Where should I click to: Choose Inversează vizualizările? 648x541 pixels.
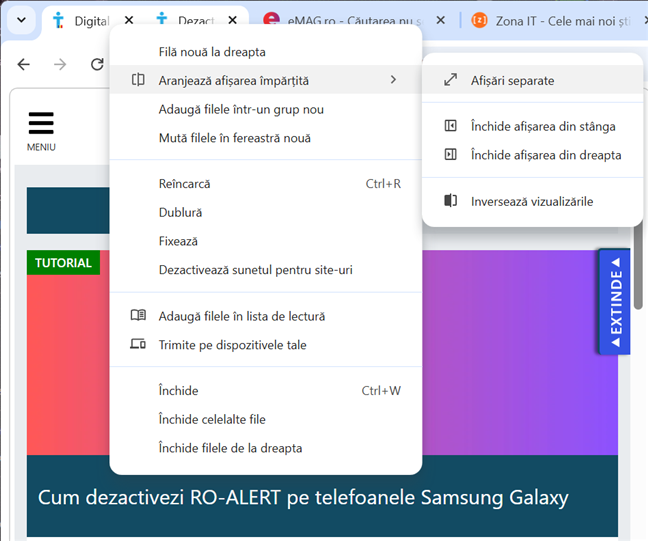click(532, 201)
